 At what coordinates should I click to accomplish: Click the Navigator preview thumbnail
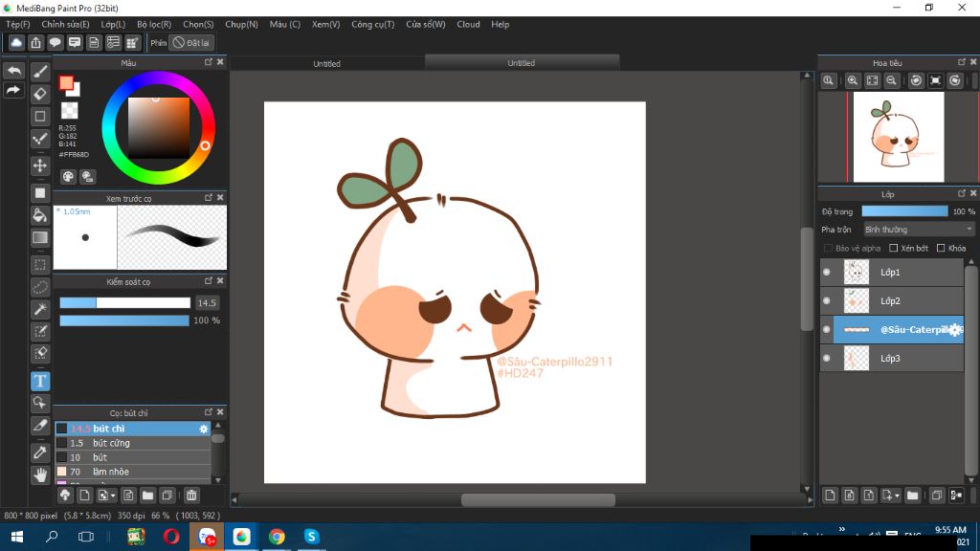click(899, 138)
